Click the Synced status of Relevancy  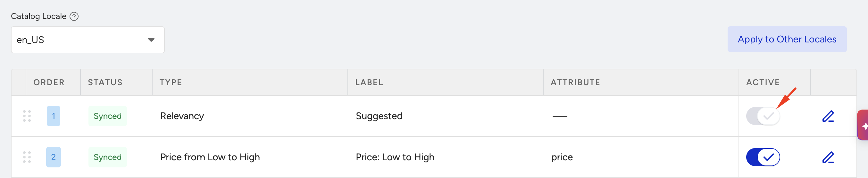[107, 116]
